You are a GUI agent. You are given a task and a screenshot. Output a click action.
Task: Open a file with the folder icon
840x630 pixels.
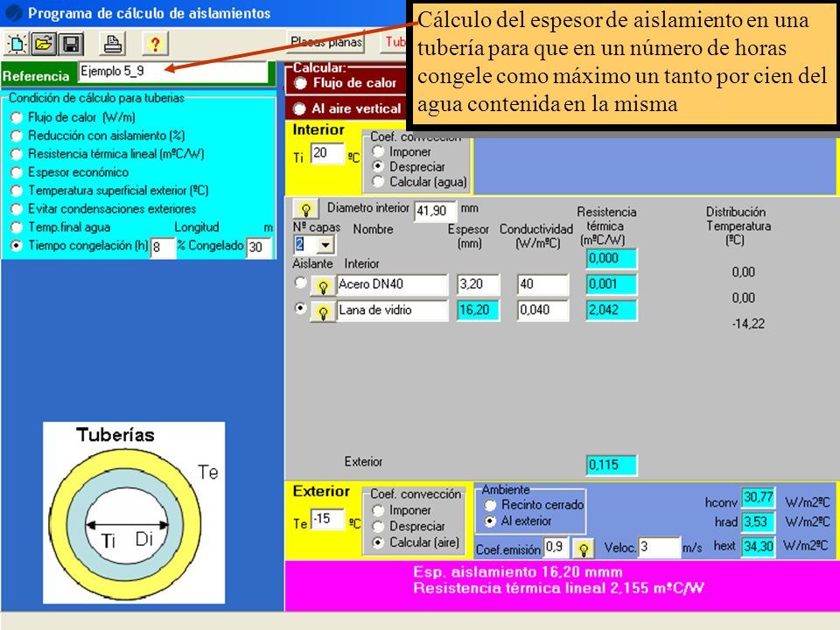pos(44,44)
